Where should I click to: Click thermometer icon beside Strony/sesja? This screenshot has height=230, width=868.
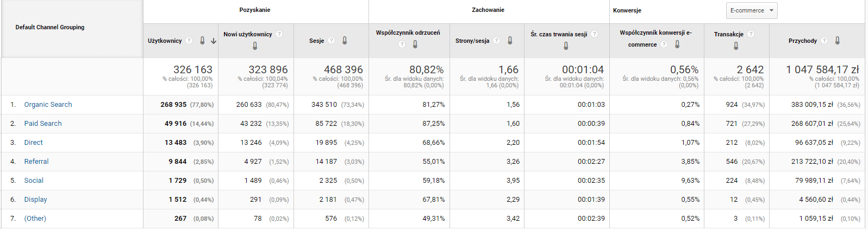(510, 41)
